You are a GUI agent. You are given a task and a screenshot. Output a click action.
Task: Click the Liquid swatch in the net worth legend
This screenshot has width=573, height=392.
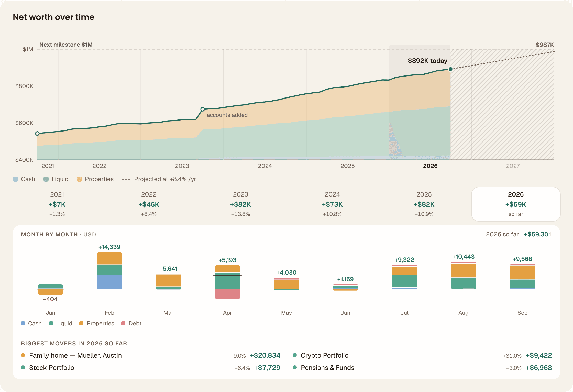[x=46, y=179]
